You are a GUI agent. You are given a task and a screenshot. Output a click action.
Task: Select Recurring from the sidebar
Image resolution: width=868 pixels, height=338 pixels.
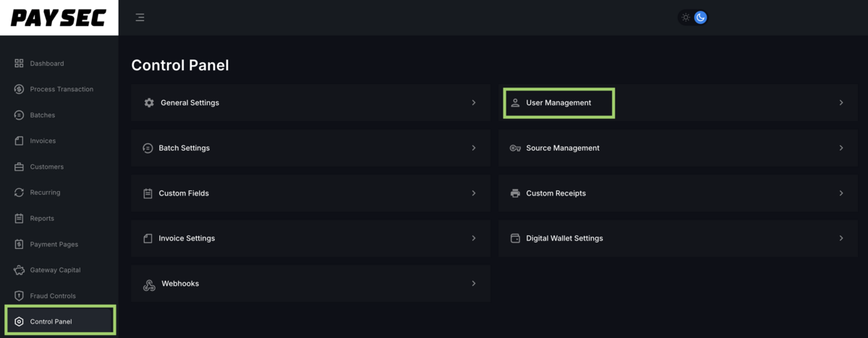tap(45, 193)
